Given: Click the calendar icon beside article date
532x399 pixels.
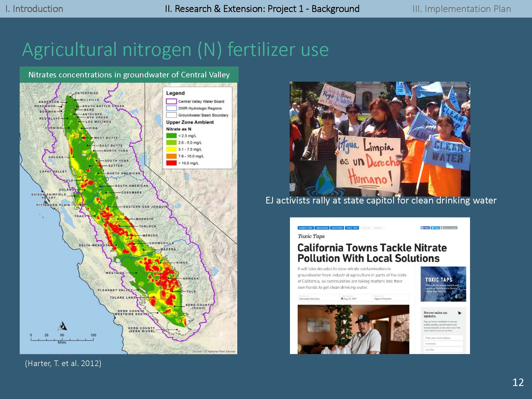Looking at the screenshot, I should 342,299.
